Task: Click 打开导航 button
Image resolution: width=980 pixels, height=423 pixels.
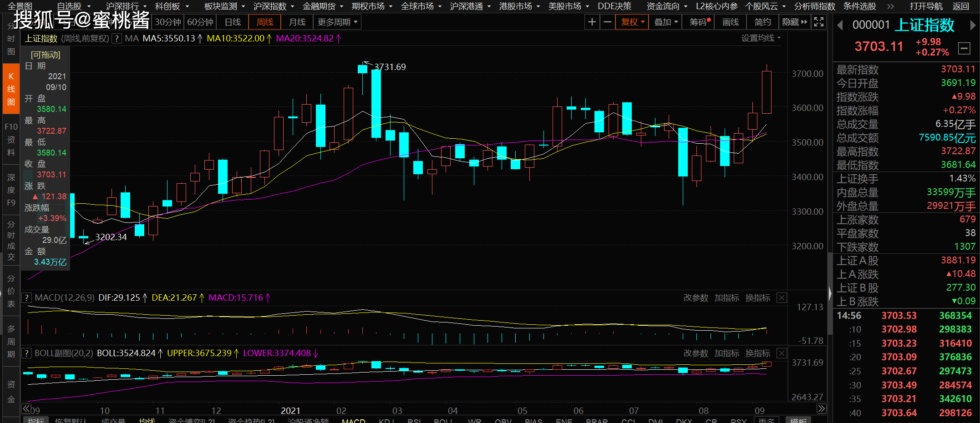Action: [x=926, y=6]
